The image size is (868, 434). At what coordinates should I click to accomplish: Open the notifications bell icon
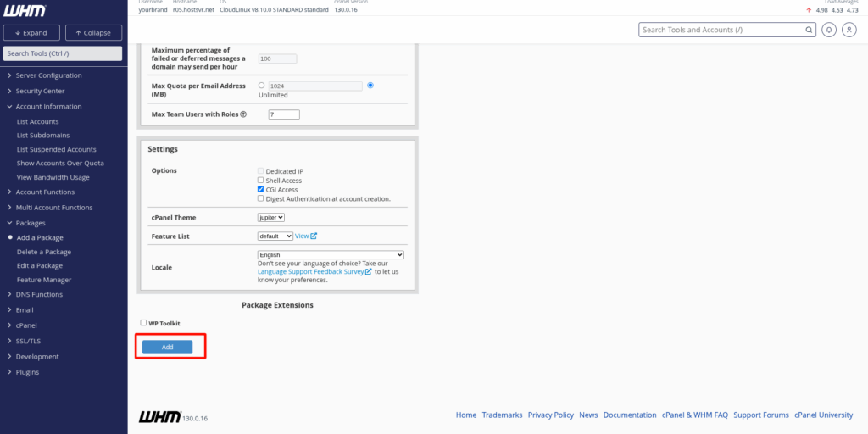828,30
